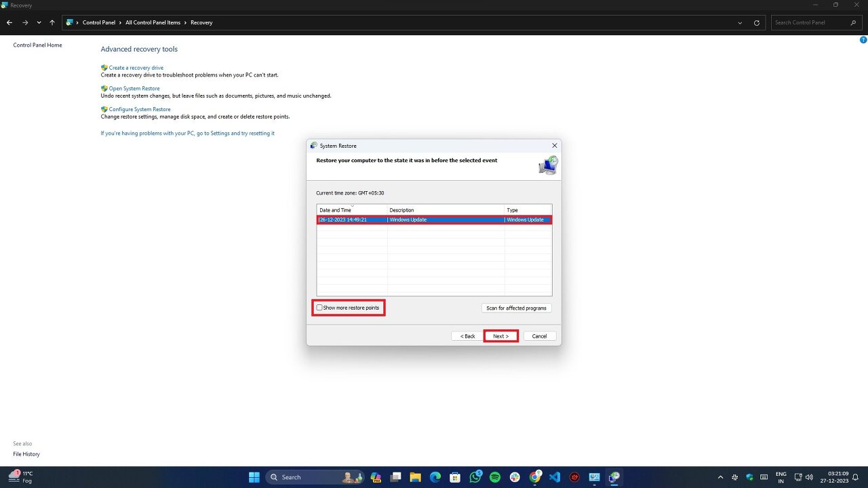This screenshot has height=488, width=868.
Task: Refresh the Recovery page
Action: click(757, 22)
